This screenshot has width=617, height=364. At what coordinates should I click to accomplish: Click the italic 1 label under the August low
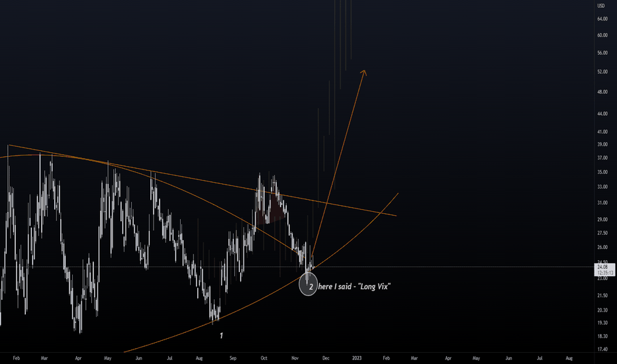pos(221,336)
